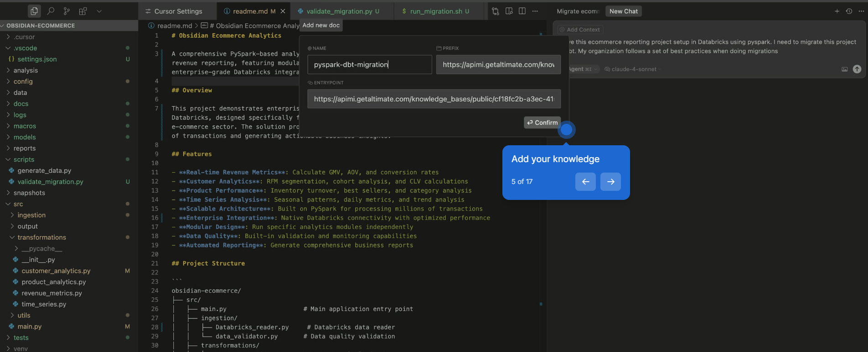Expand the data folder
The image size is (868, 352).
click(x=68, y=92)
